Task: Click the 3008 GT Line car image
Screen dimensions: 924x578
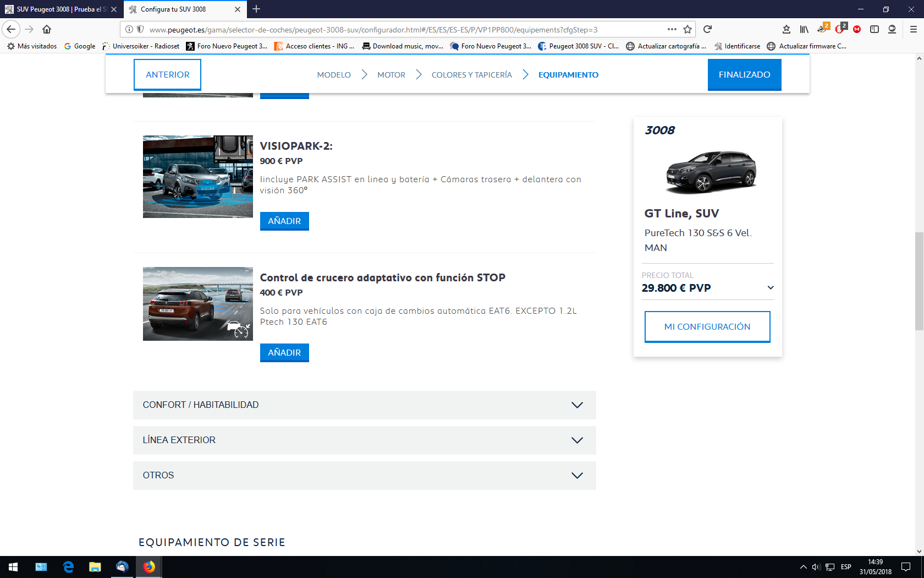Action: tap(711, 172)
